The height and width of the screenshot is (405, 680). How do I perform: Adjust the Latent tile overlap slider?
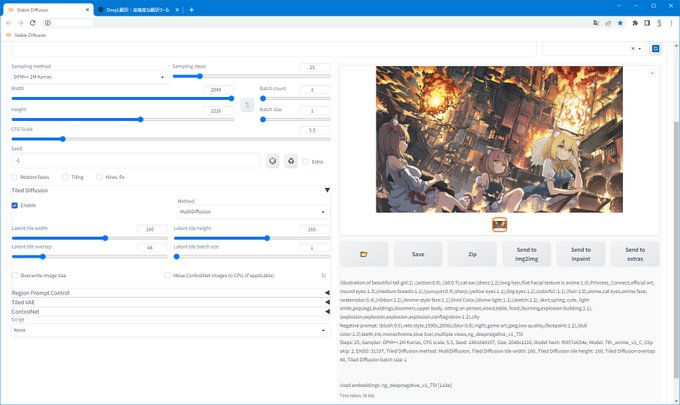89,257
